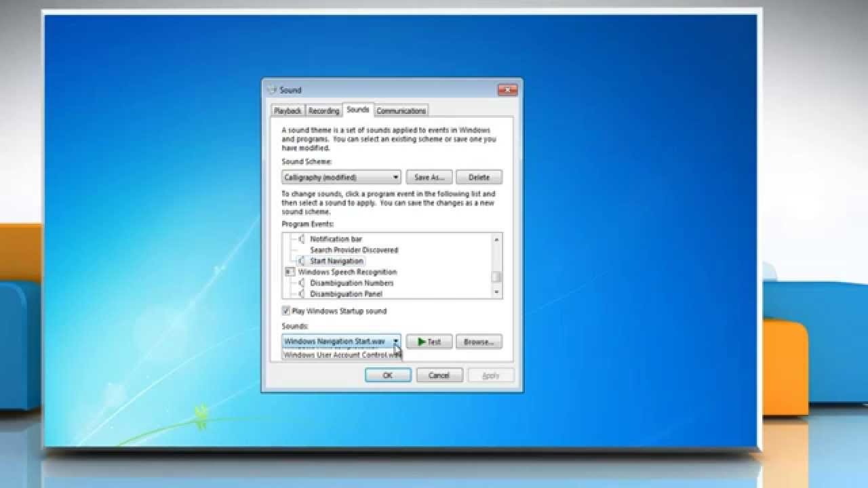Select the Start Navigation event
The height and width of the screenshot is (488, 868).
tap(336, 261)
